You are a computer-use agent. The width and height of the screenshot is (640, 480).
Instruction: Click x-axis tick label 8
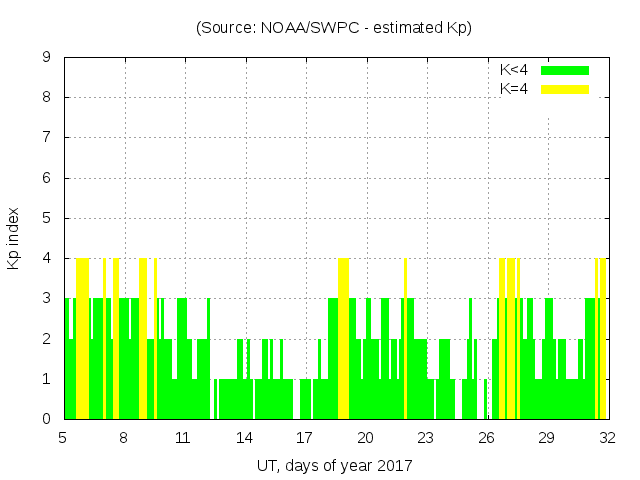pos(123,438)
